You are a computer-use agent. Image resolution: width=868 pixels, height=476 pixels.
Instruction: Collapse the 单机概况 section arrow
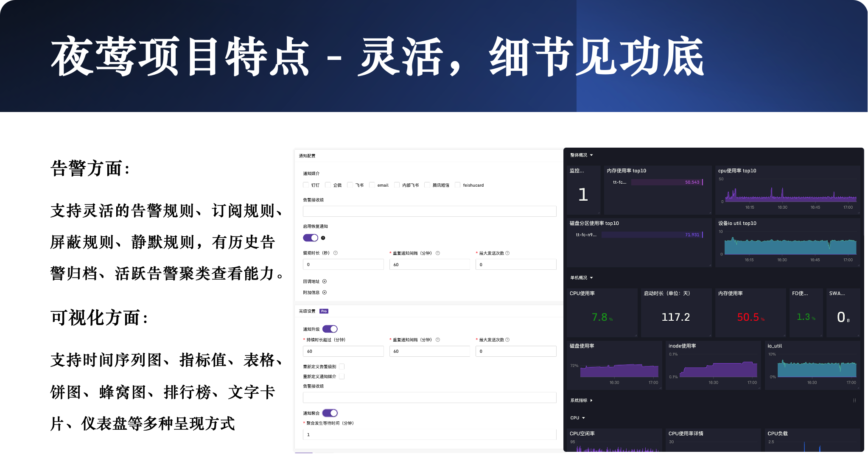coord(591,278)
